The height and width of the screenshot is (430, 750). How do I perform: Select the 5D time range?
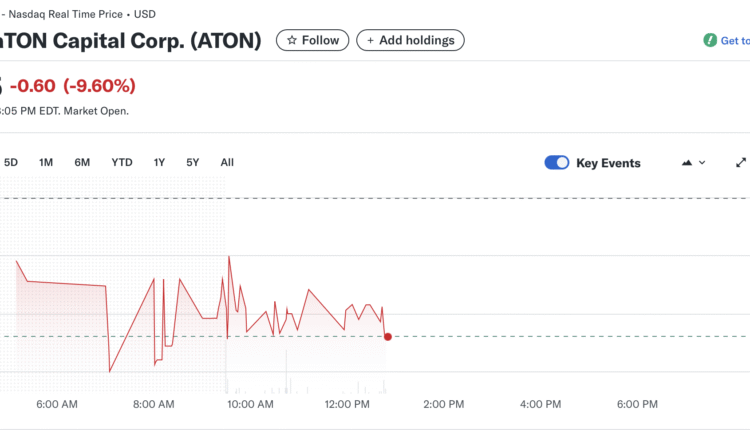coord(11,162)
